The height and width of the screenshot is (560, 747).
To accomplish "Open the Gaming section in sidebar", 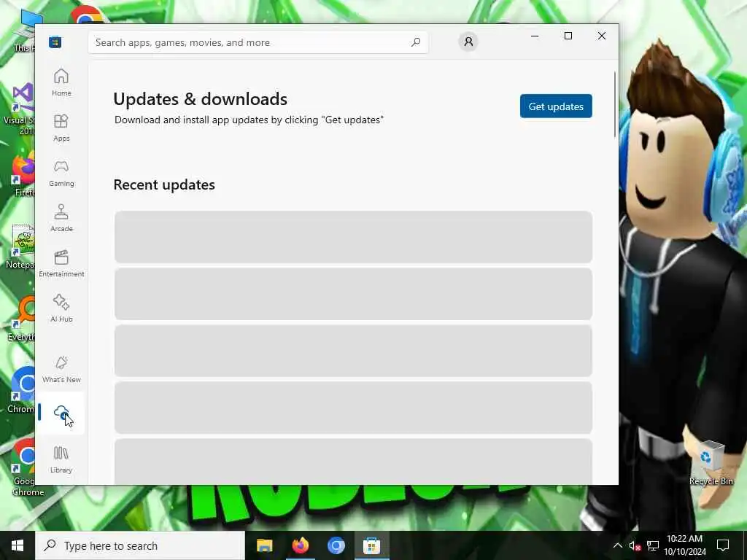I will tap(61, 173).
